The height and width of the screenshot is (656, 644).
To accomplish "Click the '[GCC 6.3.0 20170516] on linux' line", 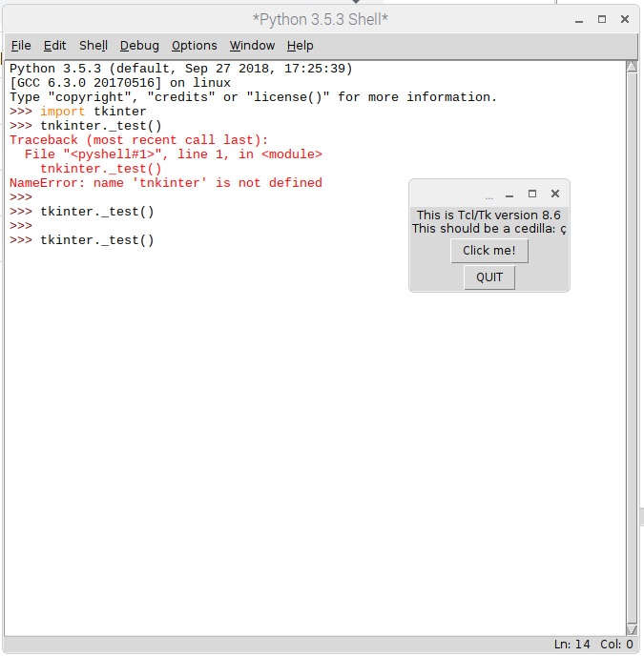I will coord(120,83).
